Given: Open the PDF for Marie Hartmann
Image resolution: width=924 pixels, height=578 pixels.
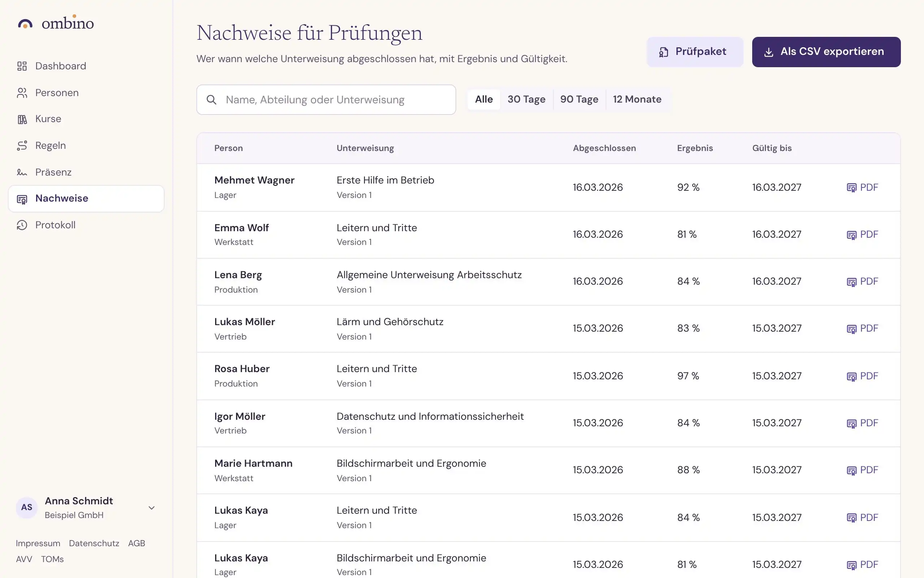Looking at the screenshot, I should pyautogui.click(x=862, y=470).
